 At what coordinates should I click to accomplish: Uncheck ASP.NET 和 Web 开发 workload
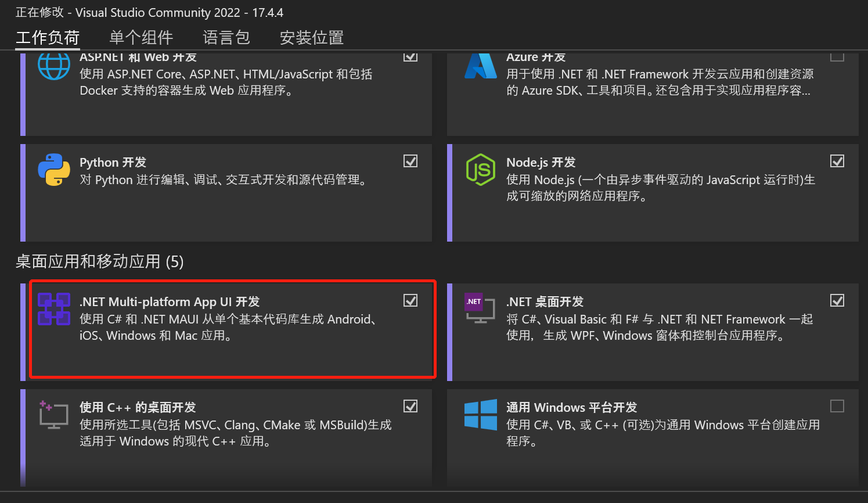[410, 56]
